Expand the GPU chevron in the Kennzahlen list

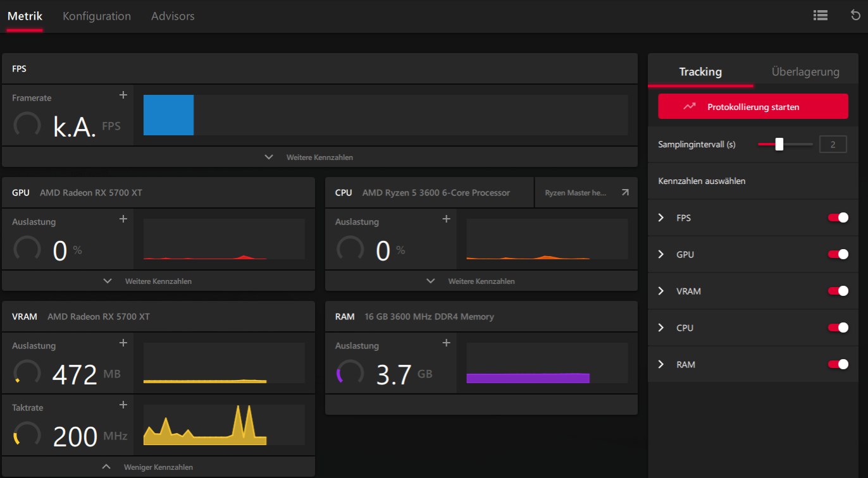click(x=661, y=254)
